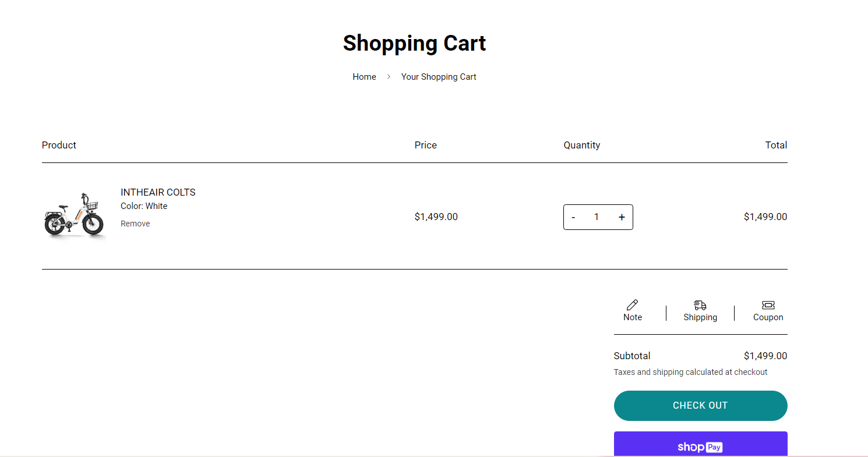The height and width of the screenshot is (457, 868).
Task: Click the Coupon label text
Action: (768, 317)
